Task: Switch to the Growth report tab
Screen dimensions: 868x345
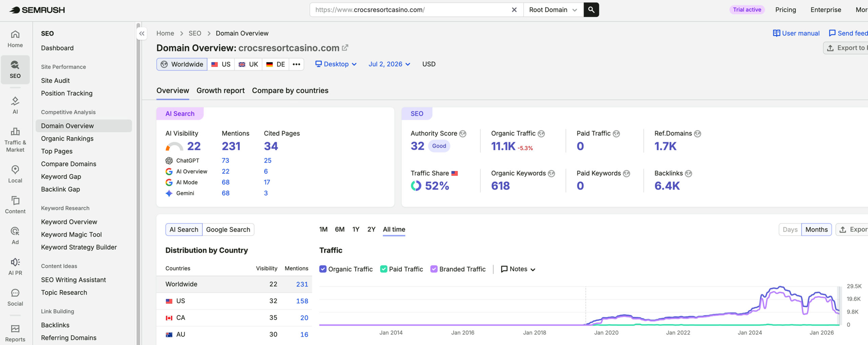Action: [220, 91]
